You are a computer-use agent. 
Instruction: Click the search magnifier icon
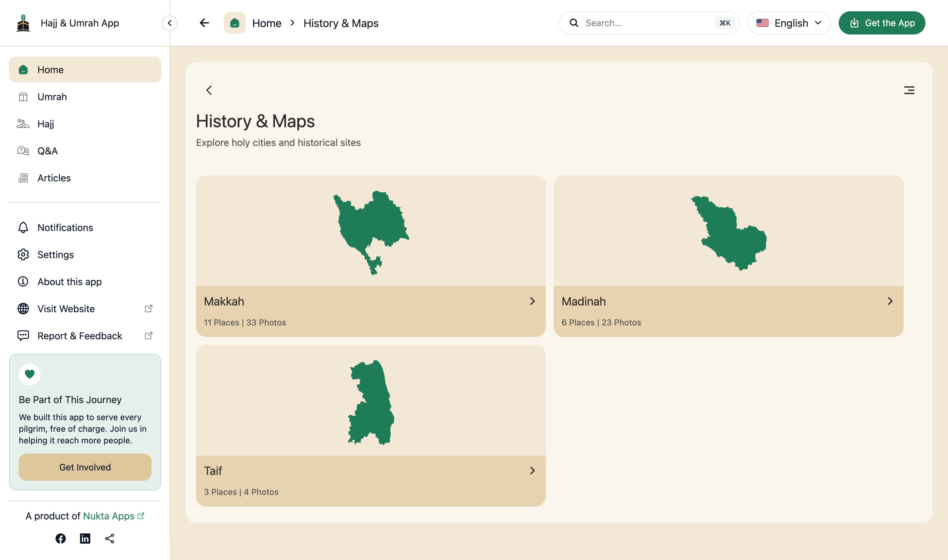574,23
